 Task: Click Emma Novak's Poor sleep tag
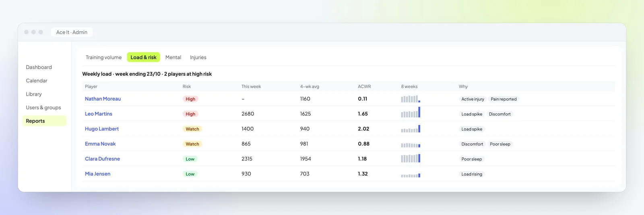click(x=500, y=144)
